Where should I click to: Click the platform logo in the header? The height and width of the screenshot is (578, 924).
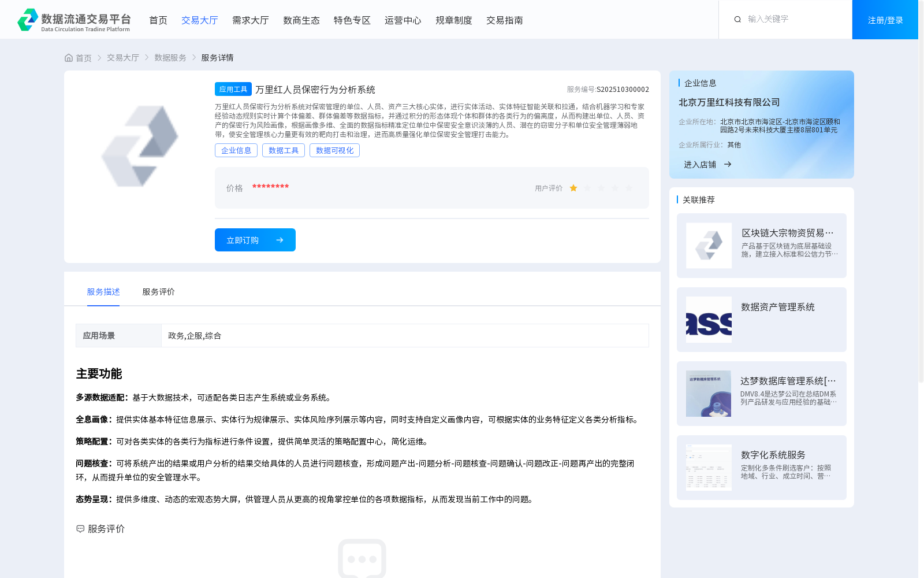[74, 20]
